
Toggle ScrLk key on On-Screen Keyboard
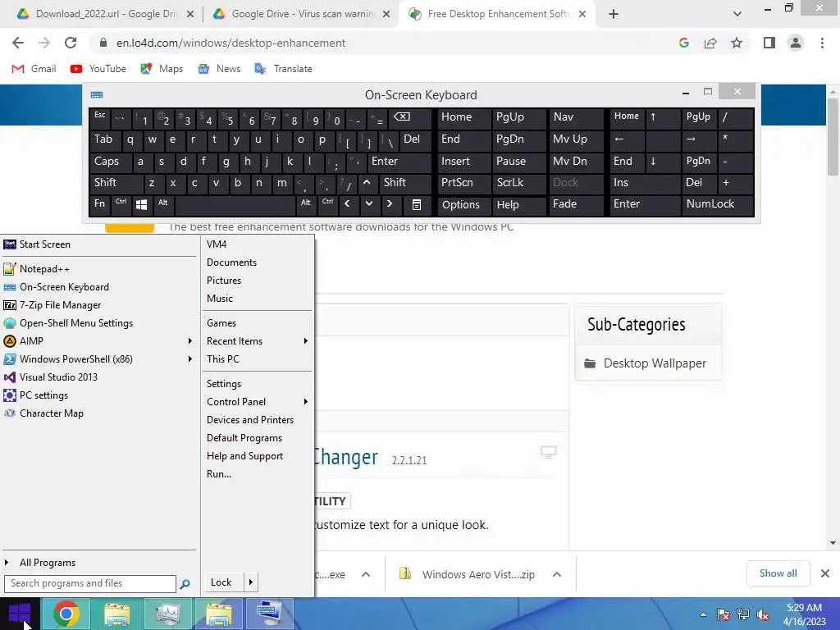(x=518, y=183)
